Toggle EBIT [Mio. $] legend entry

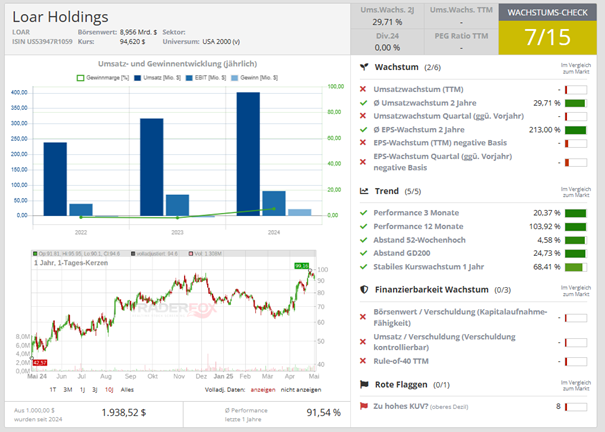pos(206,78)
